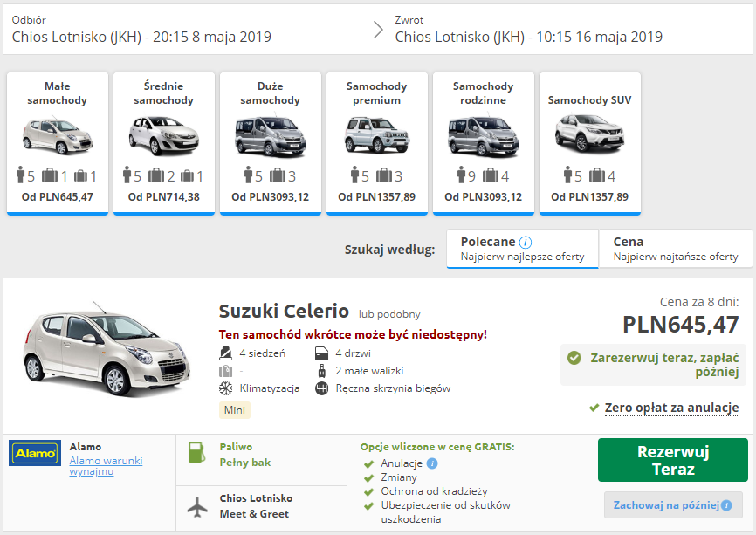Select the Małe samochody category card
This screenshot has height=535, width=756.
58,144
